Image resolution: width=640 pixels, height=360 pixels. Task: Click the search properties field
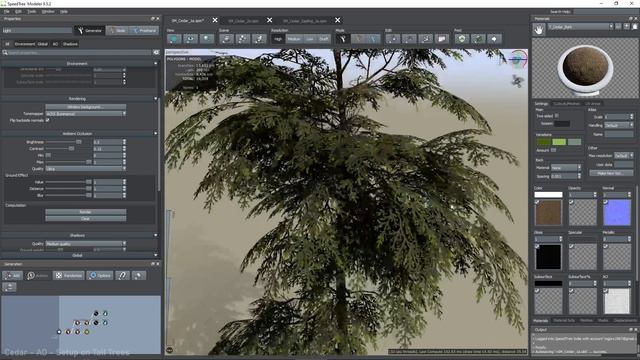78,53
